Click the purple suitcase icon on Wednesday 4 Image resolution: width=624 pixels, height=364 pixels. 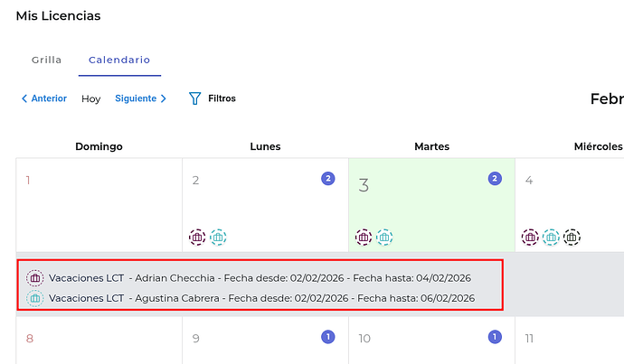coord(530,237)
